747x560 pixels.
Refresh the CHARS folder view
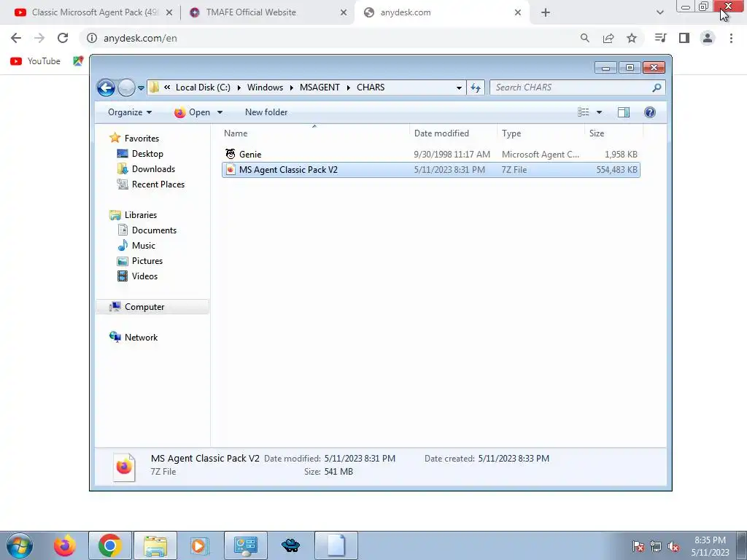pos(476,87)
